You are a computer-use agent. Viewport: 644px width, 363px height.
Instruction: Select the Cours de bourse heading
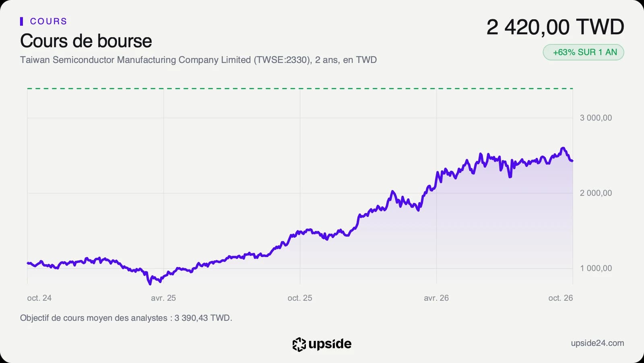[x=86, y=41]
